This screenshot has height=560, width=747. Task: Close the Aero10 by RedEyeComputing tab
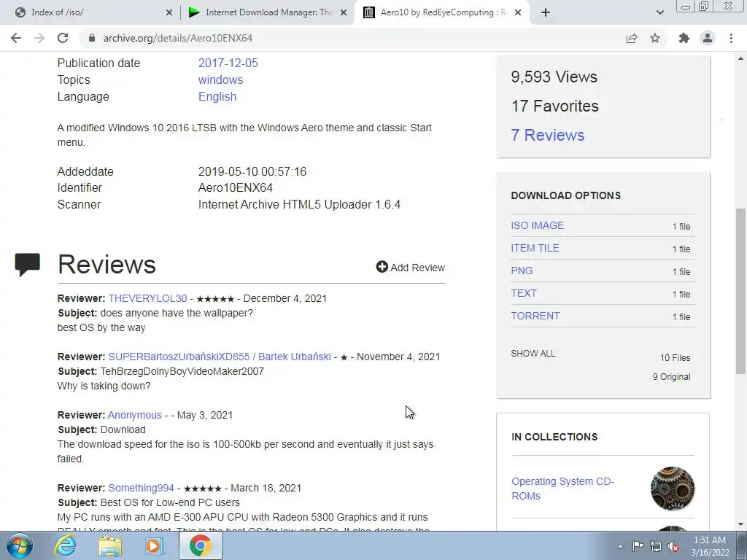519,12
